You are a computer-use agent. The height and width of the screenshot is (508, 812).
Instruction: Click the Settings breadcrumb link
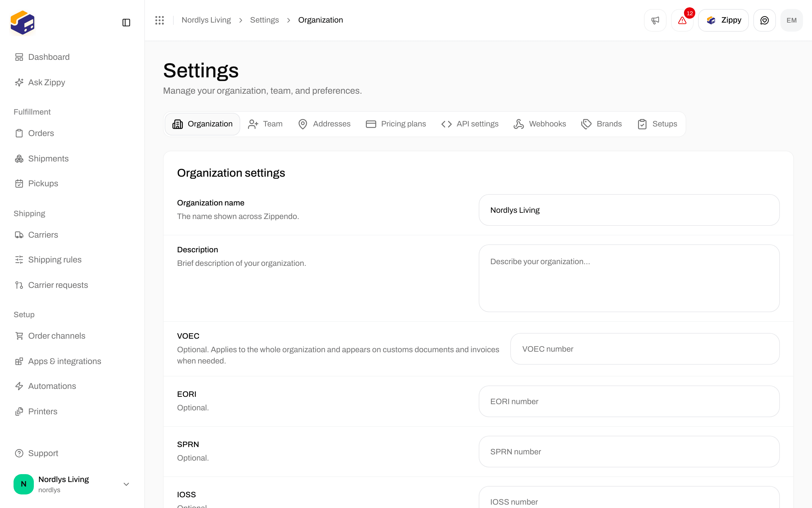point(264,20)
